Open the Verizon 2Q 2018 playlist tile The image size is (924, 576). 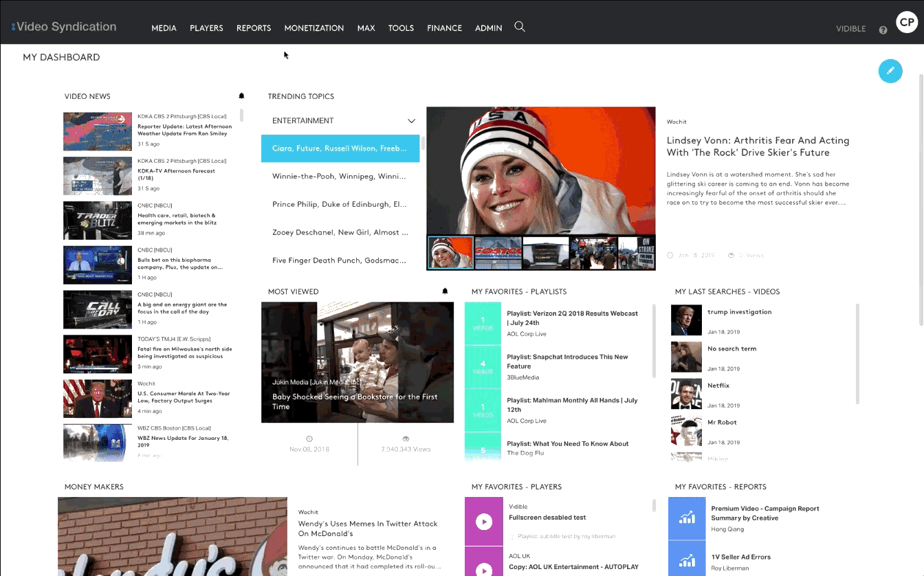tap(483, 323)
